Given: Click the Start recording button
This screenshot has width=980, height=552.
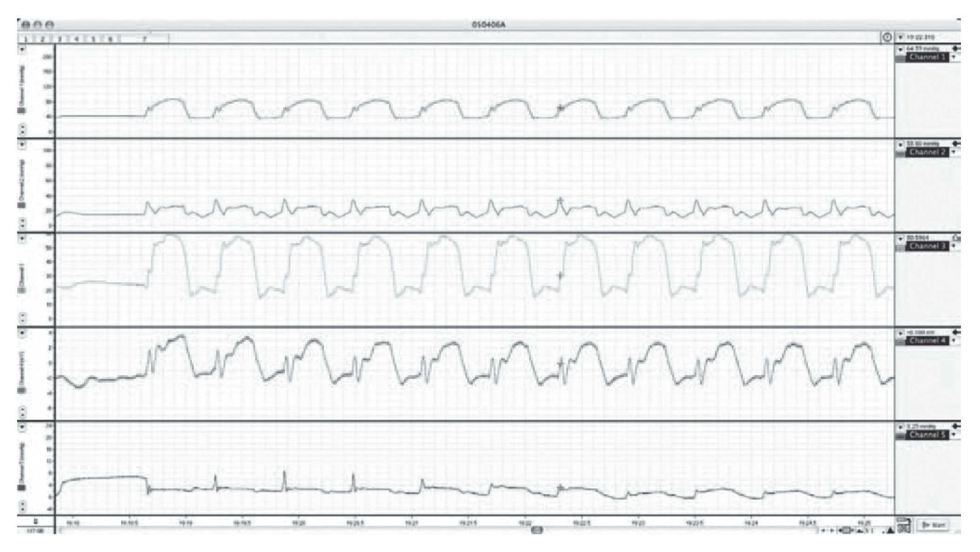Looking at the screenshot, I should pyautogui.click(x=934, y=525).
